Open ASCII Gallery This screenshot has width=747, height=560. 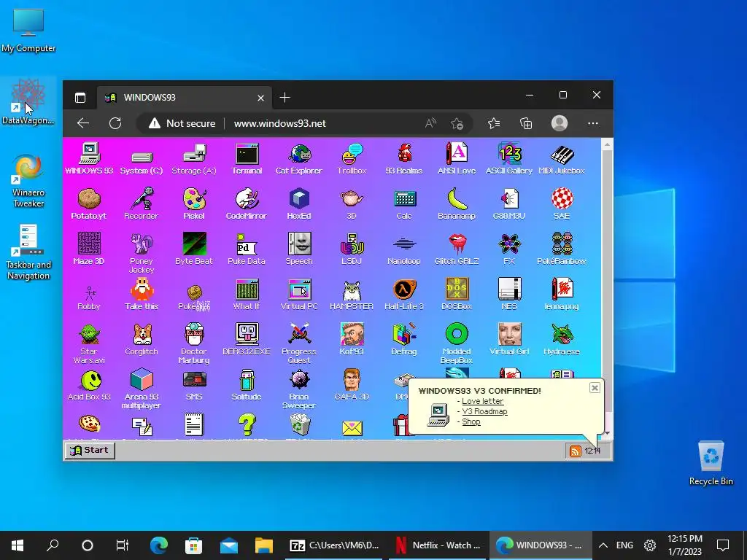coord(508,159)
